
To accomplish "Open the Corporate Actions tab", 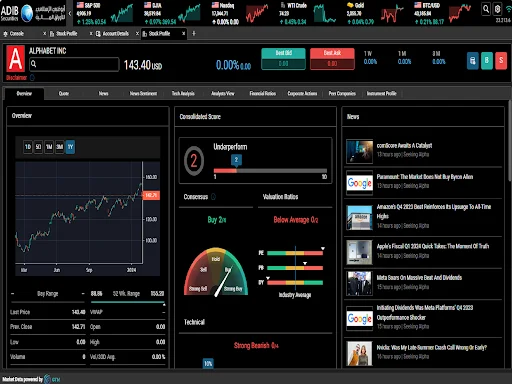I will (x=302, y=94).
